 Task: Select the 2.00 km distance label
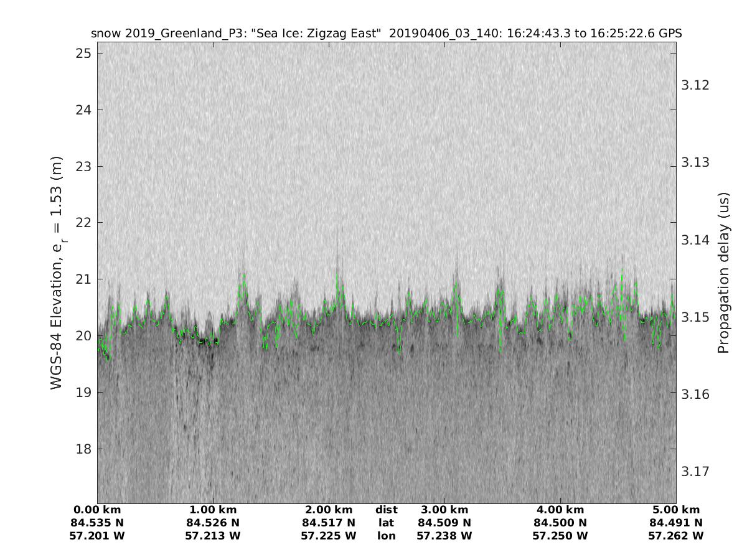click(x=329, y=510)
